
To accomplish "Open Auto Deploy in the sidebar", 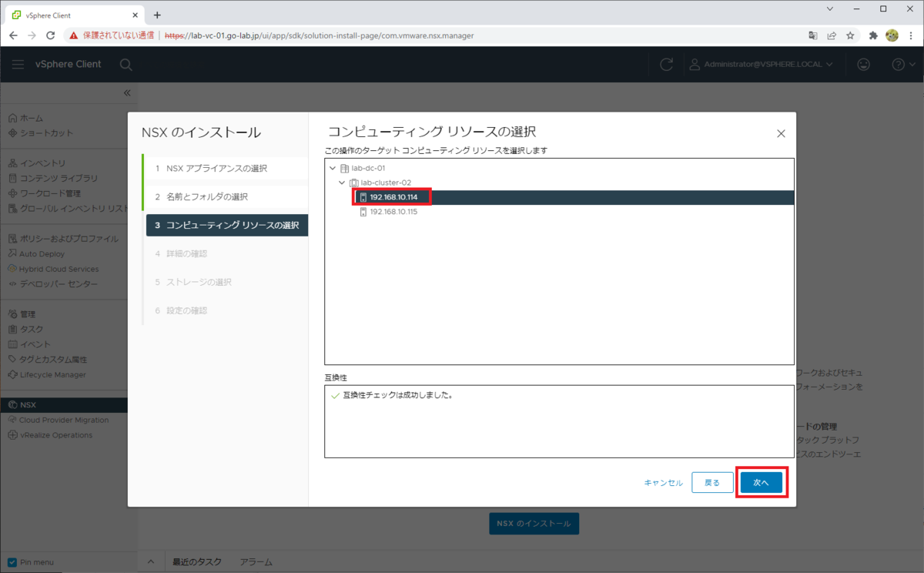I will pos(42,253).
